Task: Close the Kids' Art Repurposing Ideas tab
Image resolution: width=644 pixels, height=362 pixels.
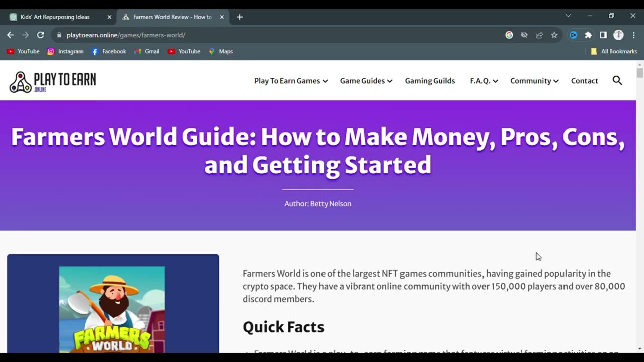Action: (x=109, y=17)
